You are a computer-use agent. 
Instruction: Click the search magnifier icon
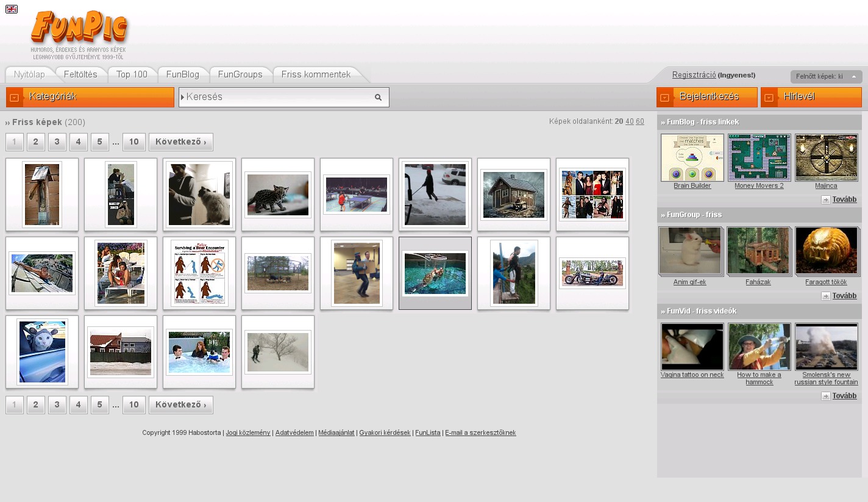(x=378, y=97)
